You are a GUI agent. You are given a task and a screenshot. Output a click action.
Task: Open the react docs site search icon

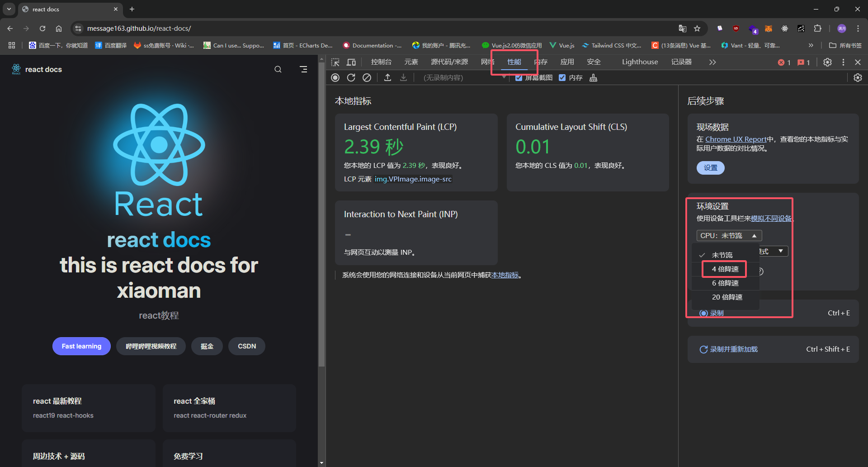(278, 69)
